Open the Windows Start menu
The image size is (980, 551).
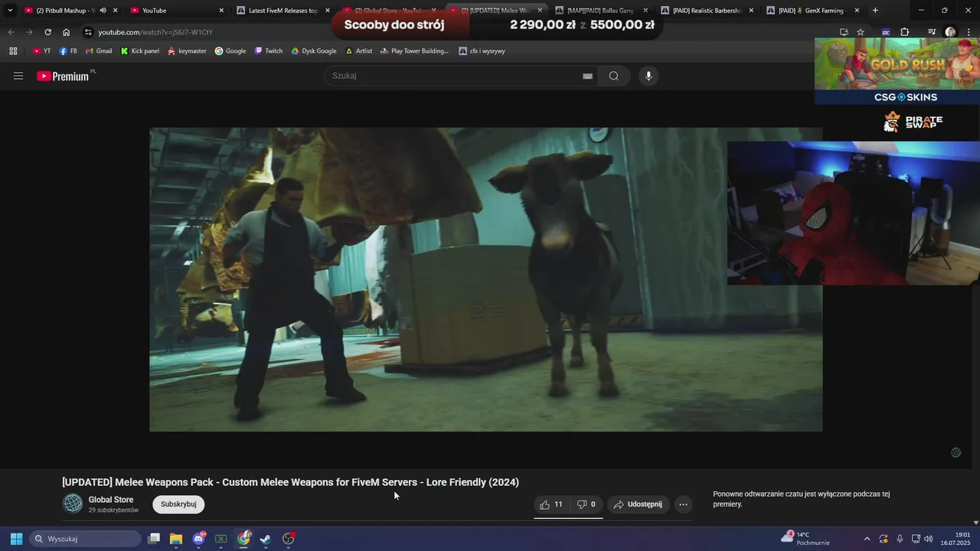pyautogui.click(x=16, y=539)
